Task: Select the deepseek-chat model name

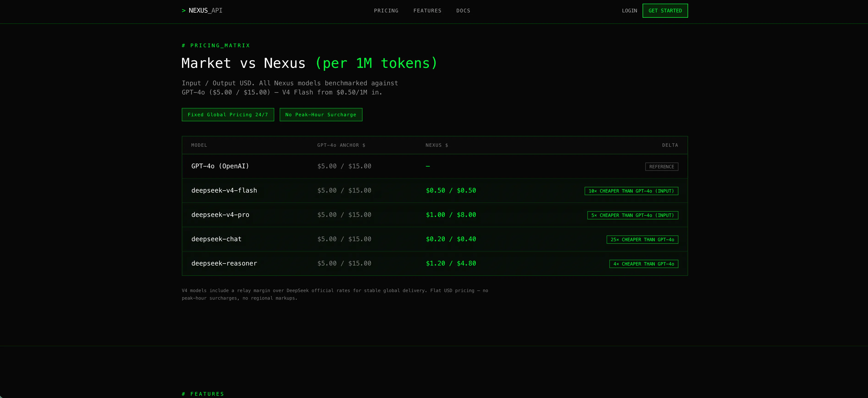Action: click(x=216, y=239)
